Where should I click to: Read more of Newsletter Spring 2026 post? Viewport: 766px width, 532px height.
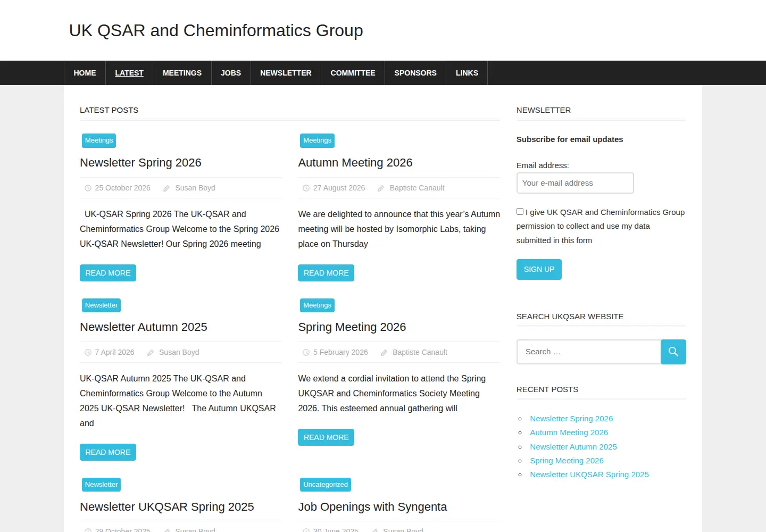(108, 273)
